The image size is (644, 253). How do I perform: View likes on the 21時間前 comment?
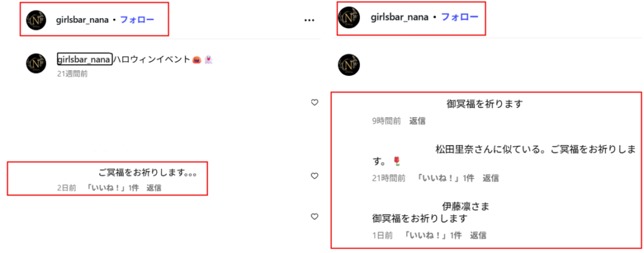(445, 178)
